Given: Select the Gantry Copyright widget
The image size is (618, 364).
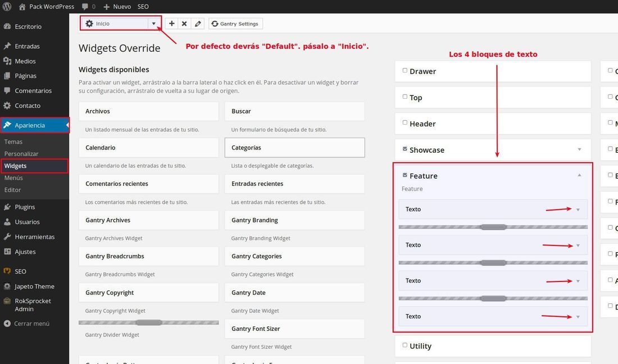Looking at the screenshot, I should 148,293.
